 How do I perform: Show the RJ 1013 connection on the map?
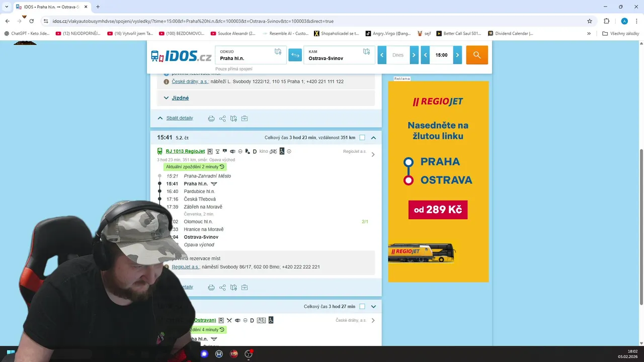(233, 288)
